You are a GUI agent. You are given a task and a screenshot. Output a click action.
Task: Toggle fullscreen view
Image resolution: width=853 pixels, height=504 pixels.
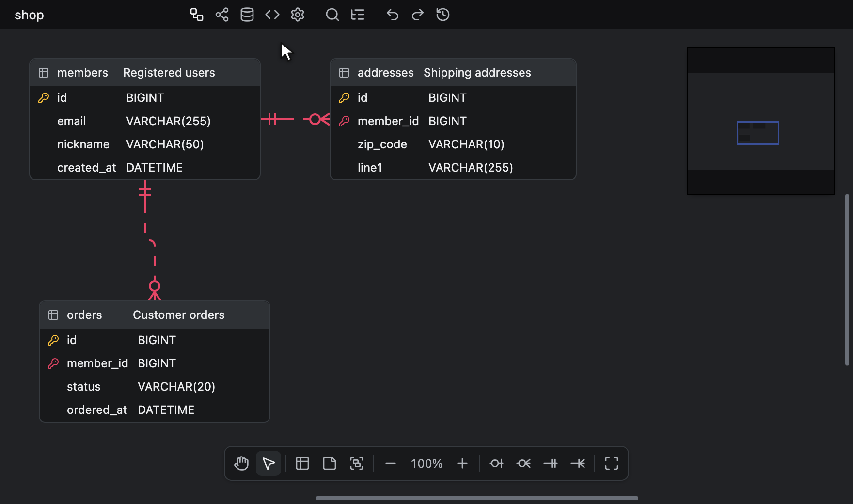point(612,463)
